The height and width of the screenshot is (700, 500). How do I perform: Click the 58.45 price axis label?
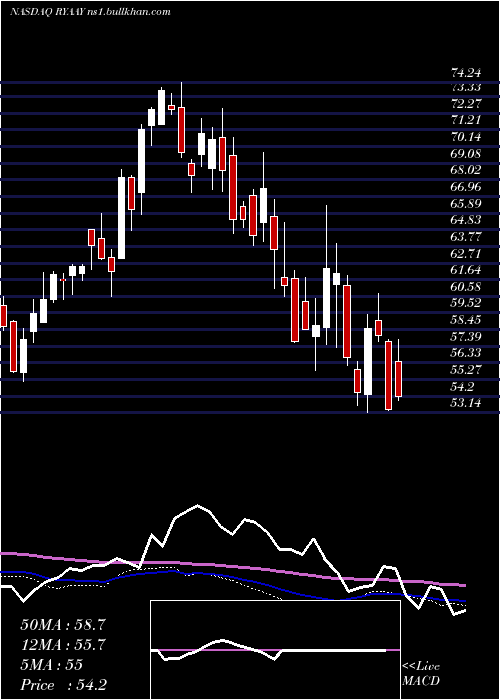tap(466, 320)
